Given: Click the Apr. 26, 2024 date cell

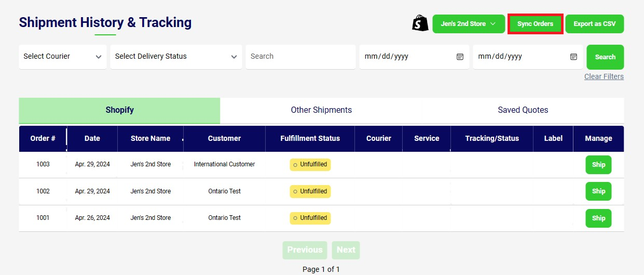Looking at the screenshot, I should pyautogui.click(x=92, y=218).
